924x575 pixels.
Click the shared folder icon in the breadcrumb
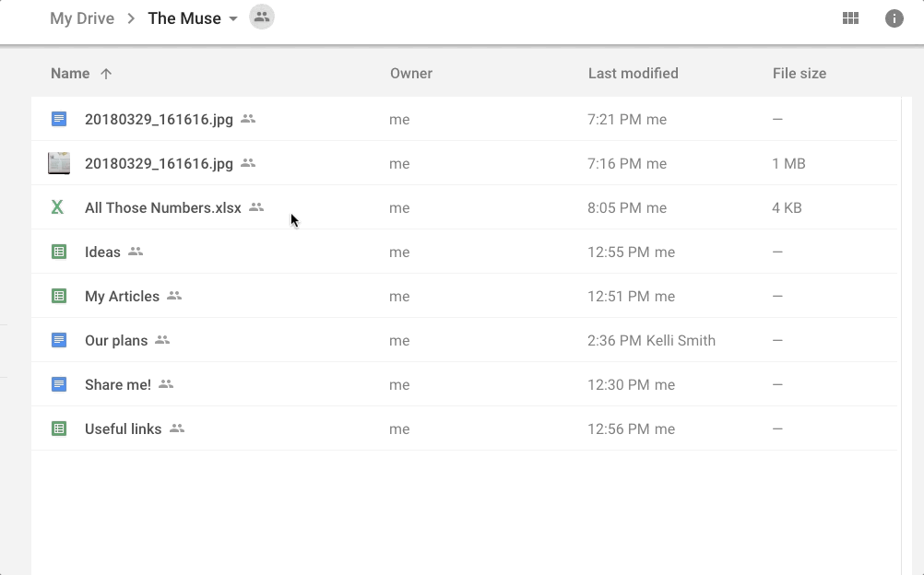261,17
